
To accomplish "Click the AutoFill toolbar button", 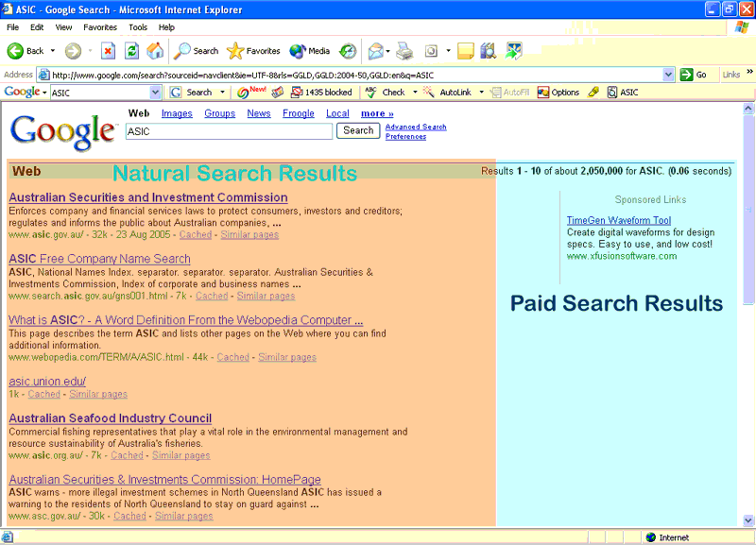I will 509,92.
